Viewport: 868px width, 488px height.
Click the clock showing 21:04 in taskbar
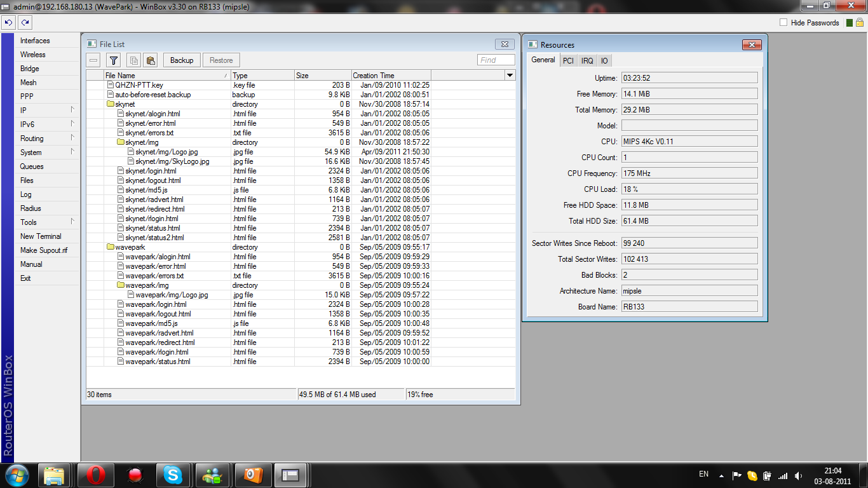[x=833, y=476]
